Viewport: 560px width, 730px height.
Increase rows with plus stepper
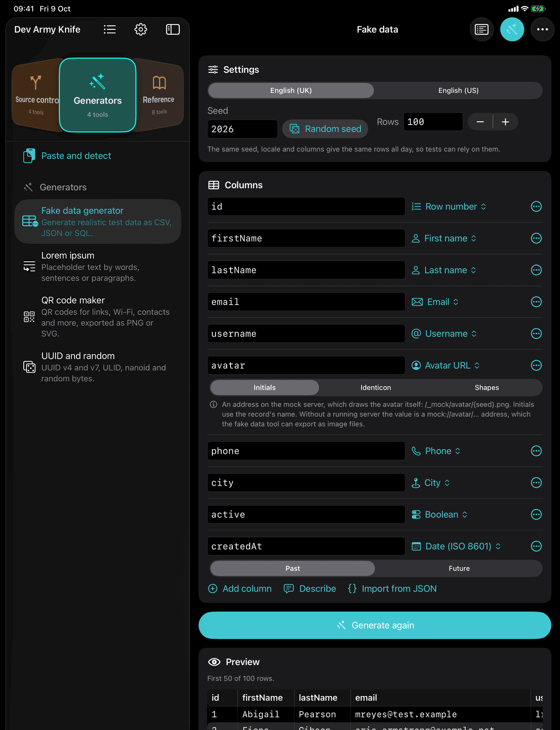(x=505, y=122)
